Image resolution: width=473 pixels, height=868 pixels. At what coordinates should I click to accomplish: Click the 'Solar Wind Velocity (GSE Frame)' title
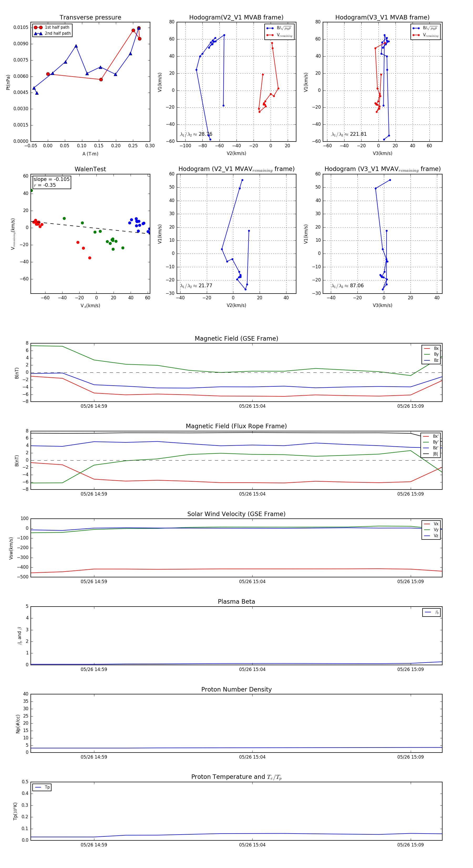[x=236, y=514]
